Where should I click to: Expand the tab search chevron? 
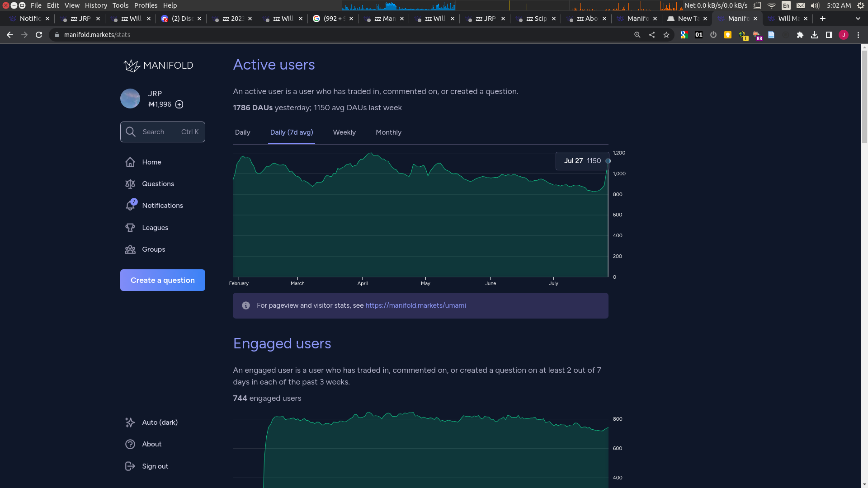(x=858, y=19)
